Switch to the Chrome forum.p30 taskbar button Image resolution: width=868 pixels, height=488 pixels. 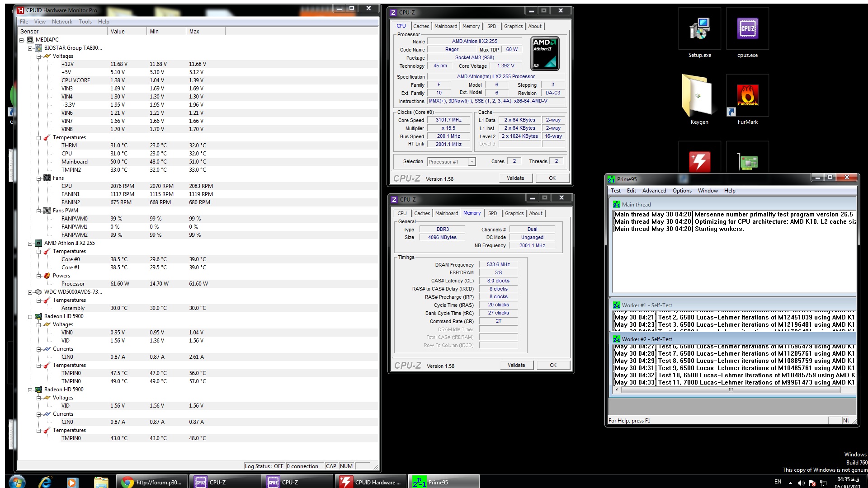(152, 482)
